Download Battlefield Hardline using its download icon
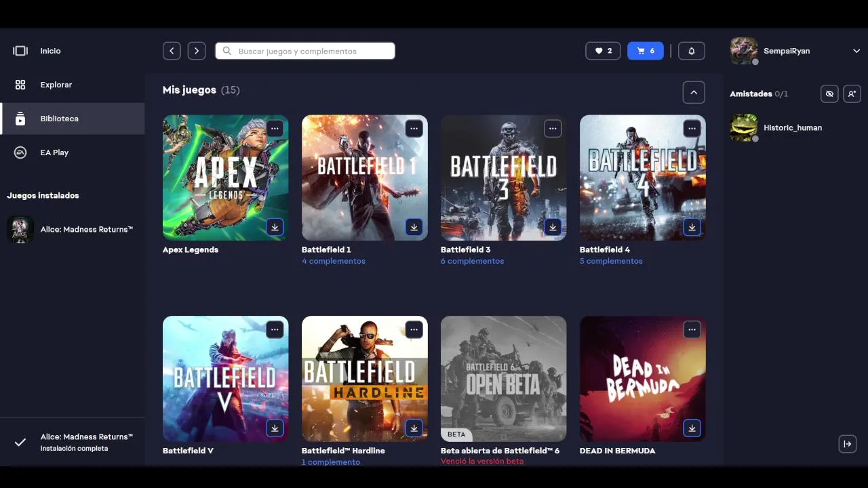 414,428
